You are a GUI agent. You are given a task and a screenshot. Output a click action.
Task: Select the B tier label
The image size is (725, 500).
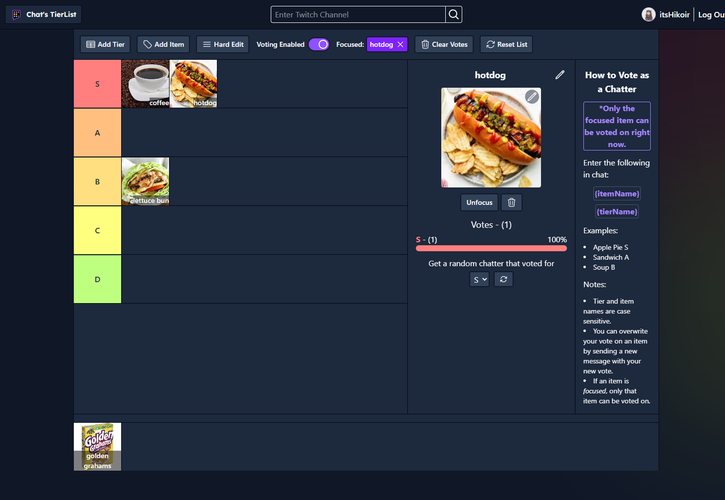point(98,182)
